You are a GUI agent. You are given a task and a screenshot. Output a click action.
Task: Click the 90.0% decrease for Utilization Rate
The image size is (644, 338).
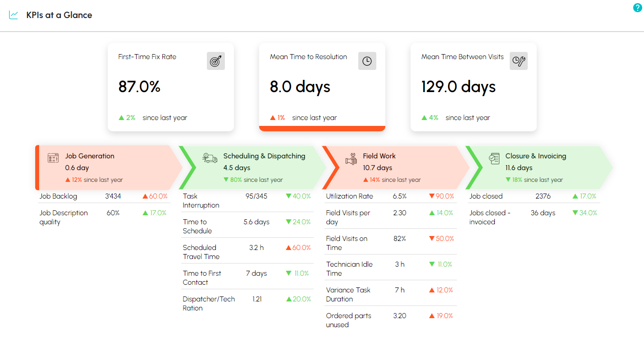click(x=441, y=196)
